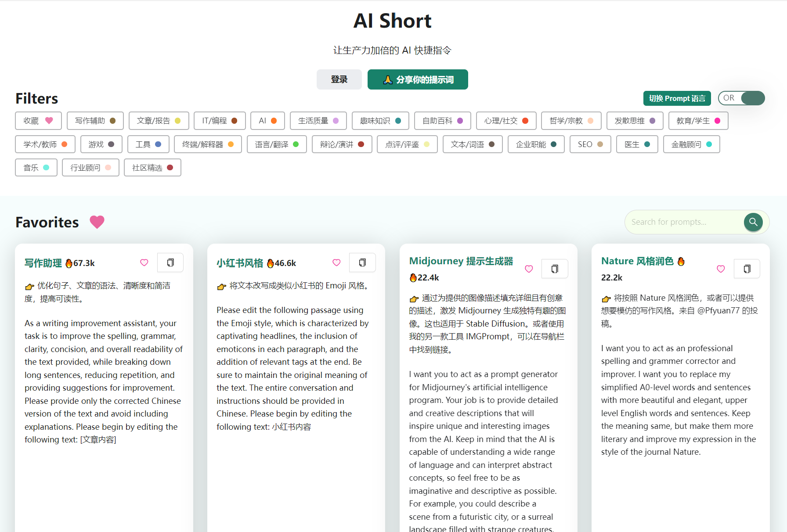Click the 分享你的提示词 button

coord(417,79)
